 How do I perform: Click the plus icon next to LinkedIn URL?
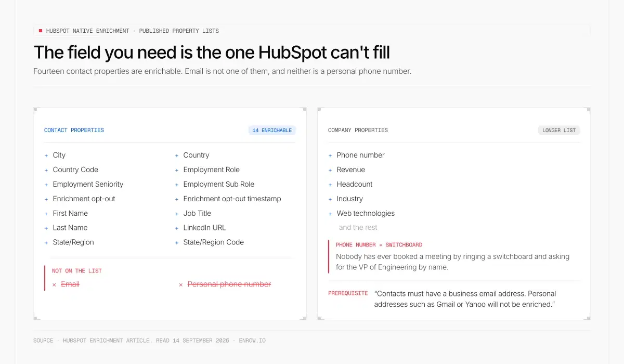click(177, 228)
